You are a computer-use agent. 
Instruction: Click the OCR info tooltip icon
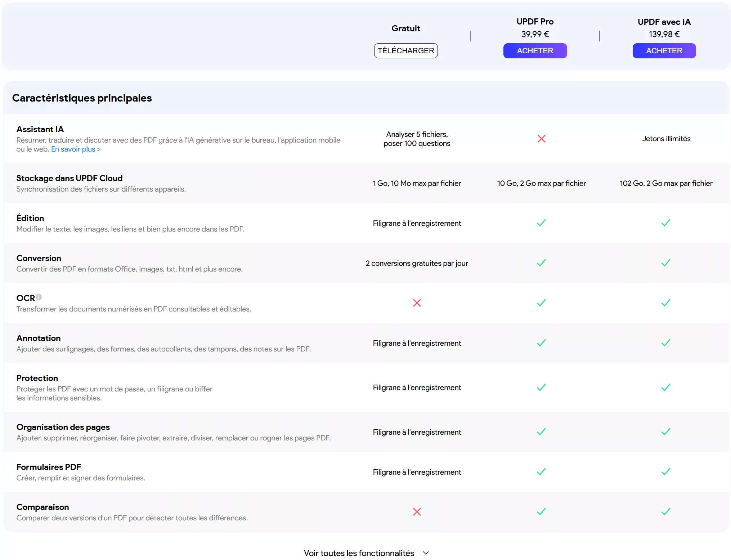[39, 297]
